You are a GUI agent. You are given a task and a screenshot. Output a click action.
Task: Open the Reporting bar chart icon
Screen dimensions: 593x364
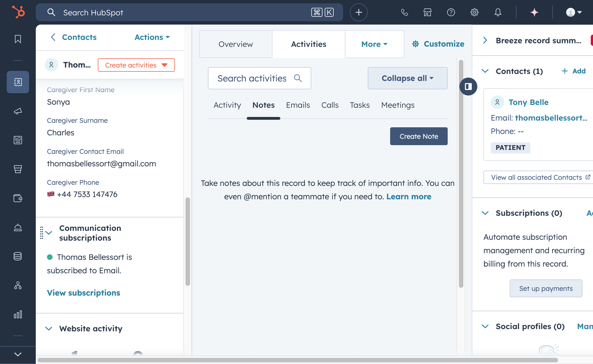pyautogui.click(x=18, y=314)
